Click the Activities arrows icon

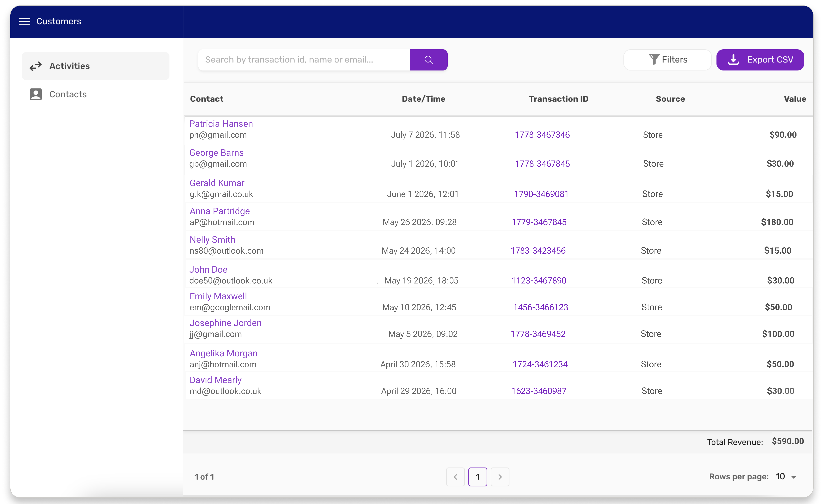pos(35,66)
